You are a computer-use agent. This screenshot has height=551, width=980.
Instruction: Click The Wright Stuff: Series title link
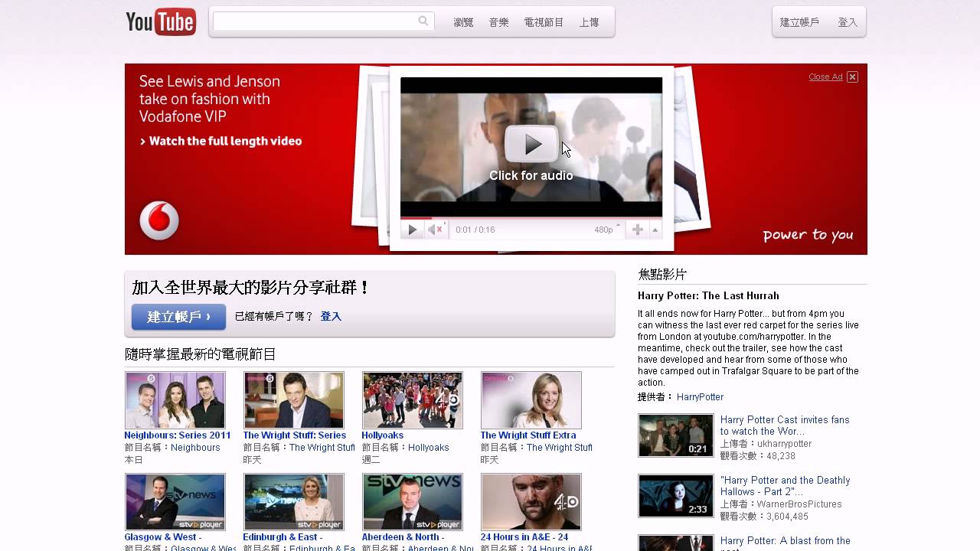[x=295, y=435]
